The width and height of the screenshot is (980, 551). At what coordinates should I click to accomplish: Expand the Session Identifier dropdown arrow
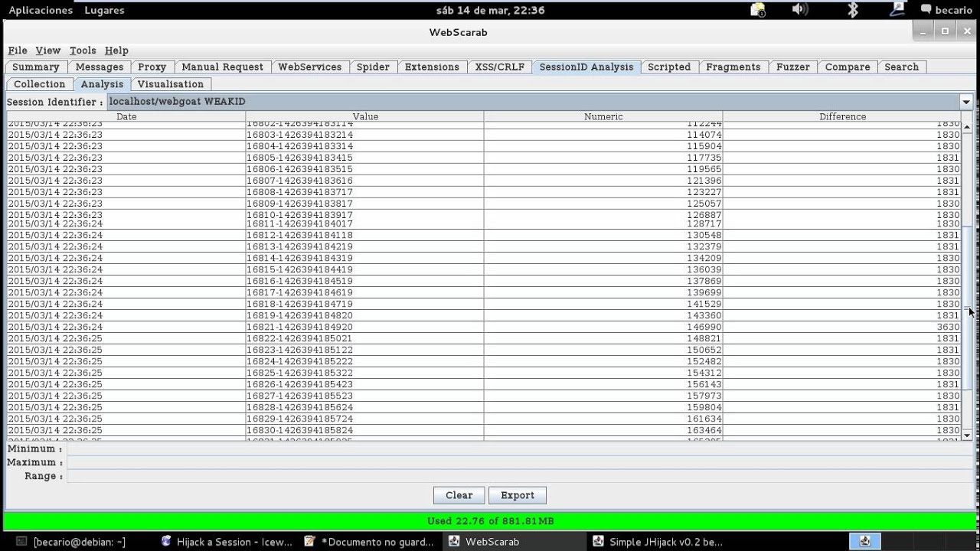coord(966,102)
